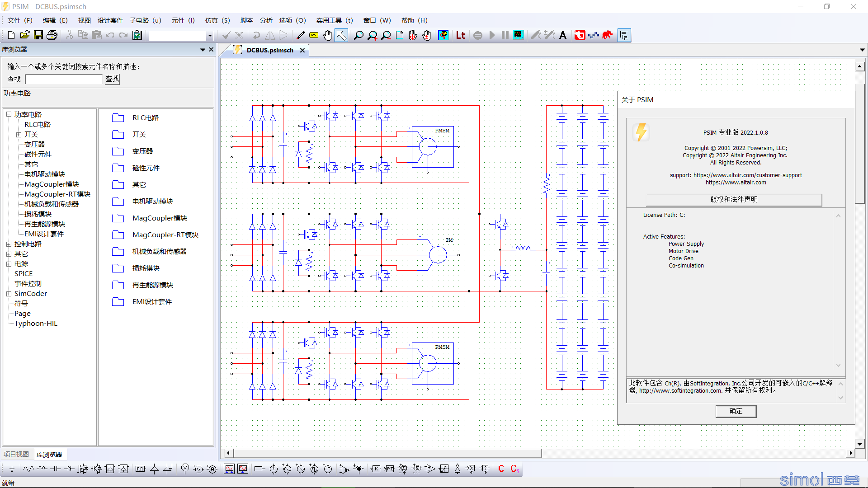Viewport: 868px width, 488px height.
Task: Place a capacitor from the element toolbar
Action: (x=55, y=469)
